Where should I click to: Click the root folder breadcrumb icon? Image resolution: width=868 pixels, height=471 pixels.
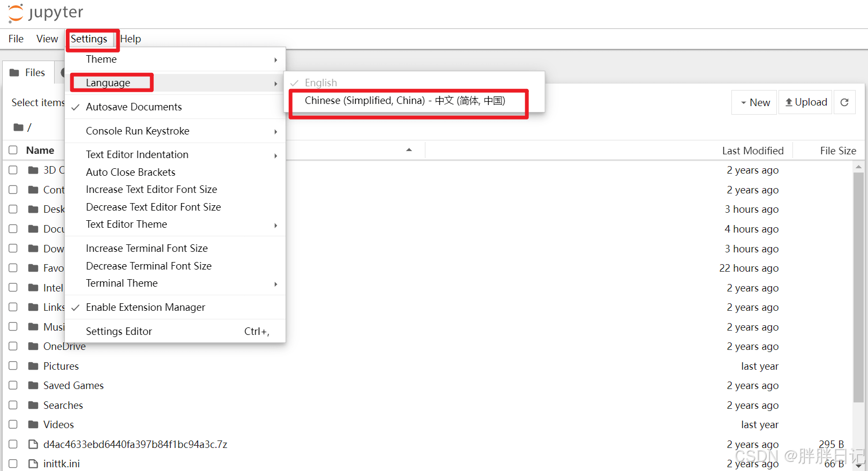[18, 127]
